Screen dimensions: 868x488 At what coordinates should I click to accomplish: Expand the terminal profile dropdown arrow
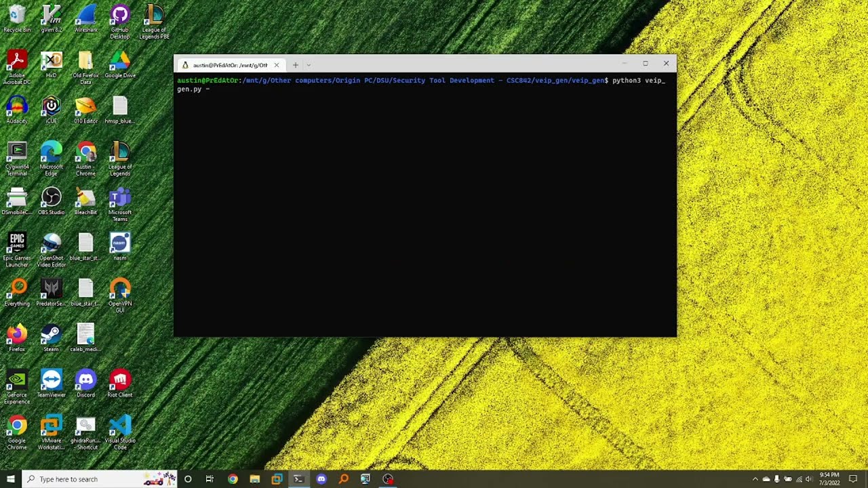click(x=309, y=65)
